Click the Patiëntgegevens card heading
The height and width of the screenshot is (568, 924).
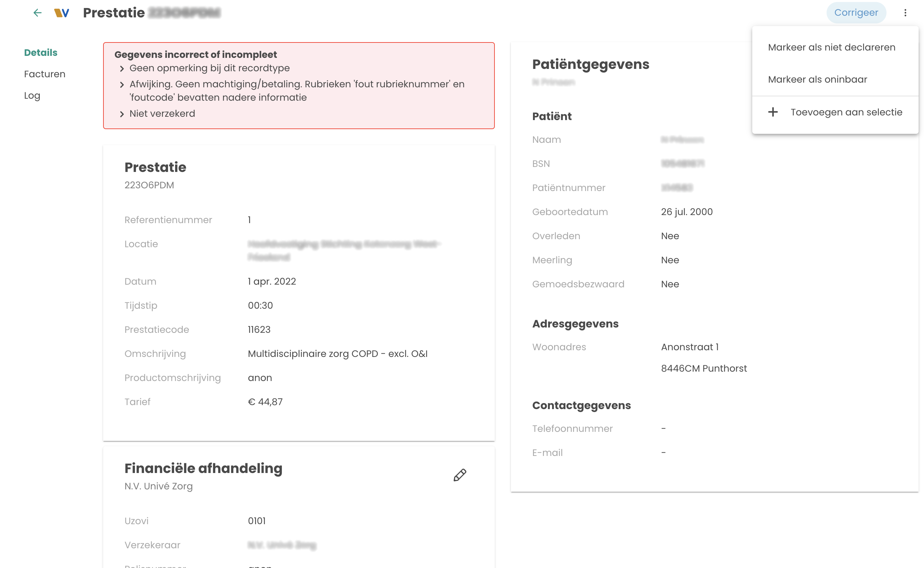(591, 64)
